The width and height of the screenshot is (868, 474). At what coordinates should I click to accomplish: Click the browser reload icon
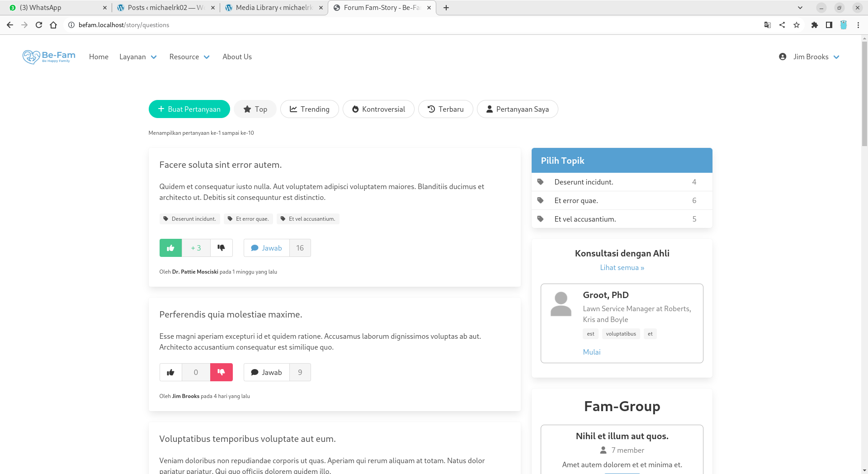click(x=39, y=25)
